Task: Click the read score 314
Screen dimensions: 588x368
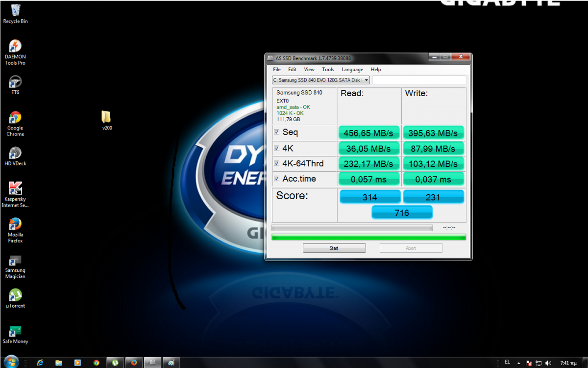Action: pos(370,197)
